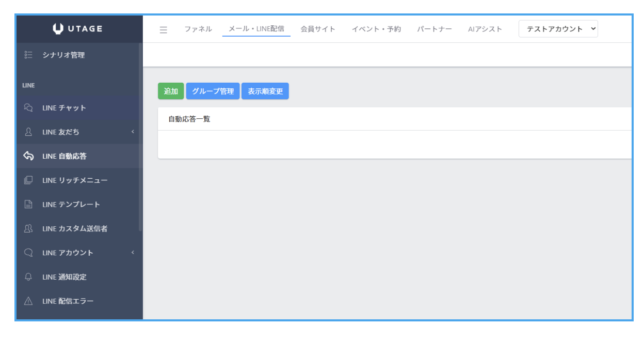Click the LINE チャット speech bubble icon

29,108
